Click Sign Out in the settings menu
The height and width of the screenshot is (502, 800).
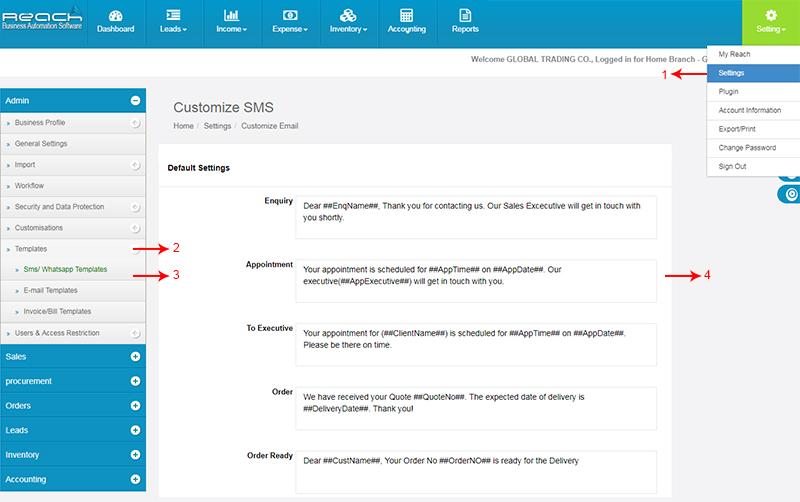pyautogui.click(x=753, y=166)
